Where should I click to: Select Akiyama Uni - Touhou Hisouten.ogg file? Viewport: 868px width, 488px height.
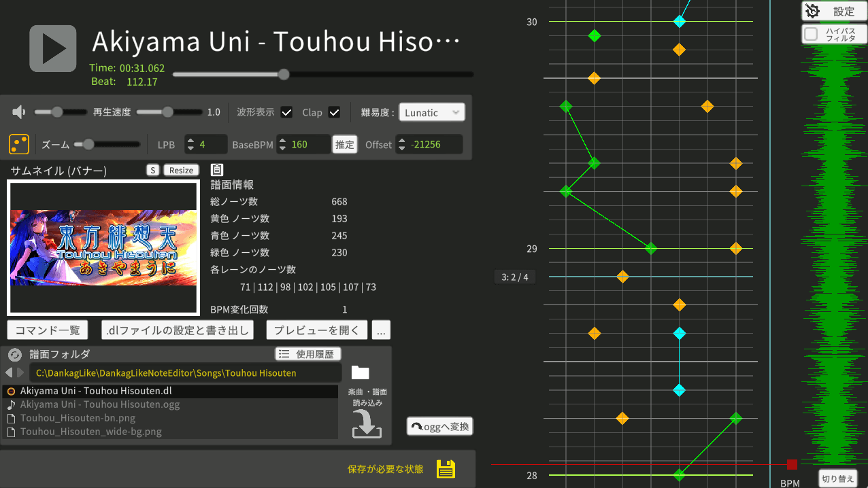[x=100, y=404]
